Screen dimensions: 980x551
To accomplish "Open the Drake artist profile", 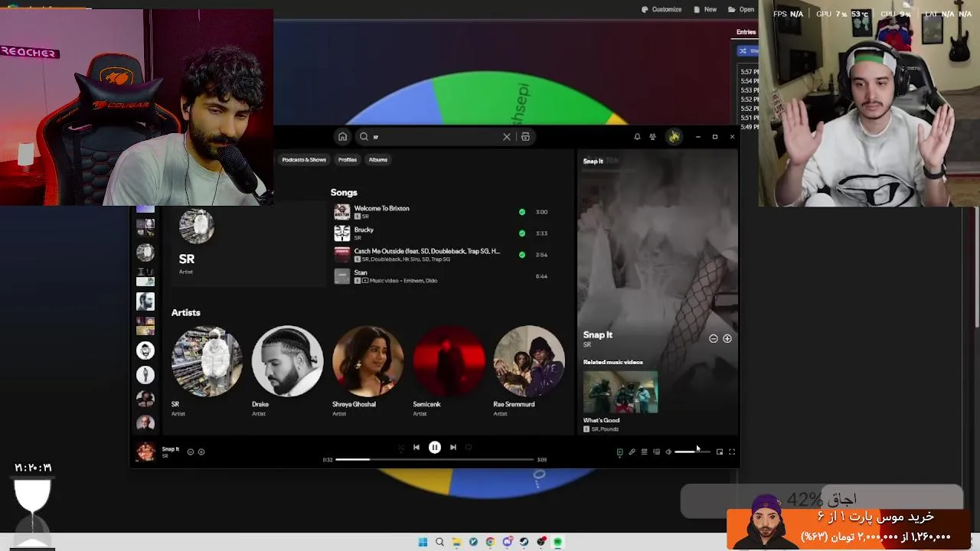I will (x=287, y=361).
